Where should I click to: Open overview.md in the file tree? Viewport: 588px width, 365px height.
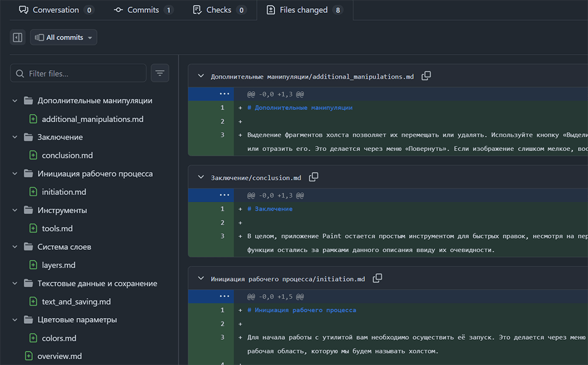(x=59, y=356)
